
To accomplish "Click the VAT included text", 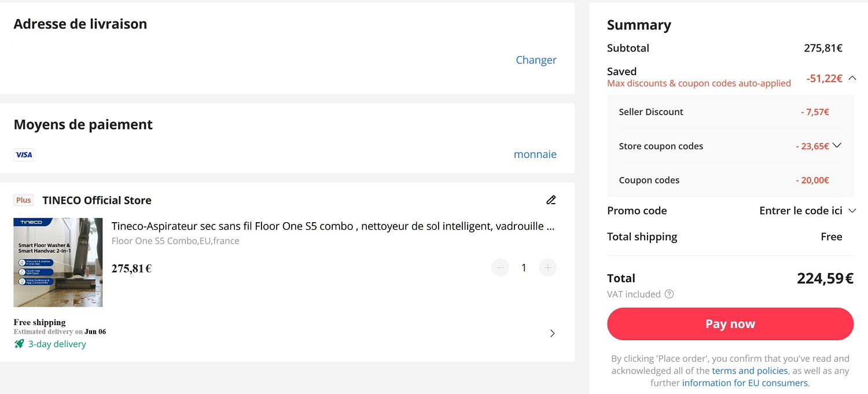I will click(634, 294).
